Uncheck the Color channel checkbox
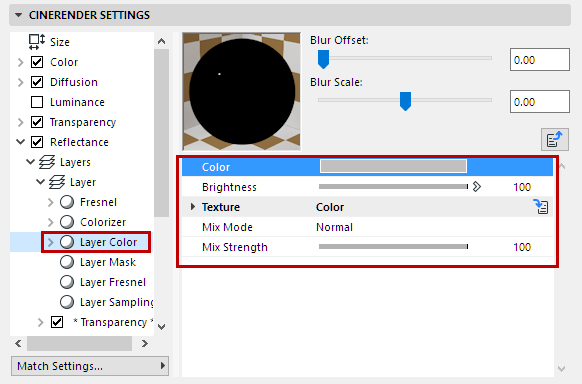Screen dimensions: 582x384 (37, 62)
